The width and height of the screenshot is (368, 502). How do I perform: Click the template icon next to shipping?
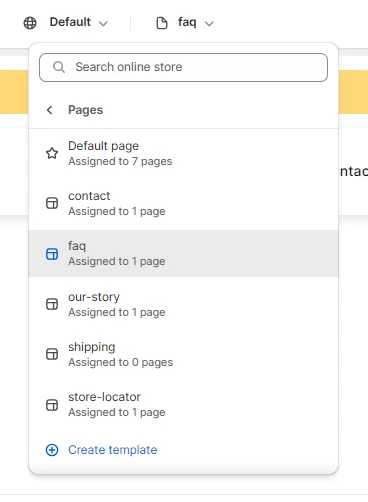tap(52, 354)
